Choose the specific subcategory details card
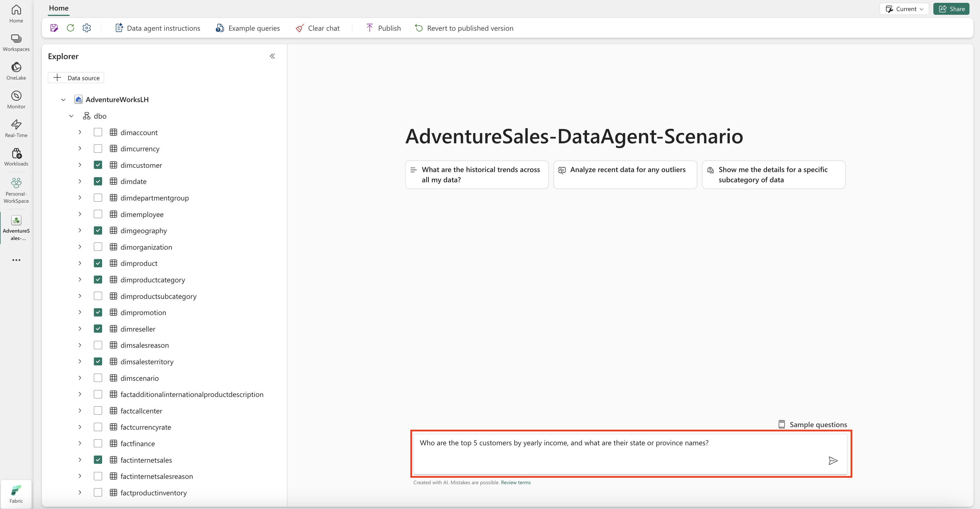This screenshot has width=980, height=509. (774, 175)
